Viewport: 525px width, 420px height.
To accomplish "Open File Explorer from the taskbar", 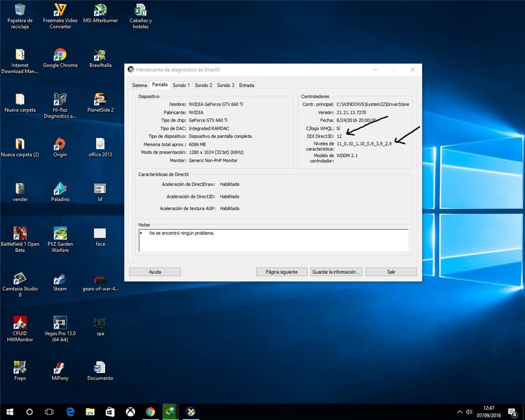I will tap(90, 412).
